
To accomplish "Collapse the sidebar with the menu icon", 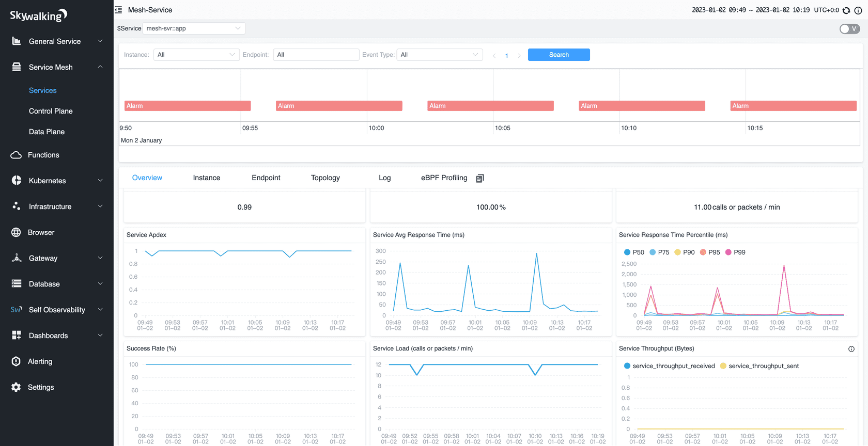I will click(x=118, y=10).
